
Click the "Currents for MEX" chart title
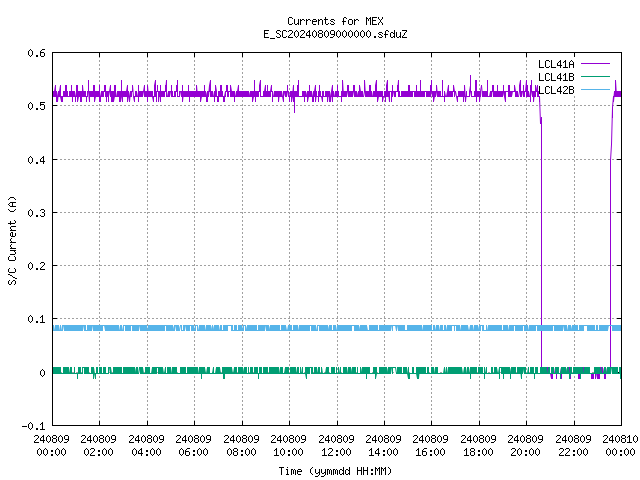(335, 21)
